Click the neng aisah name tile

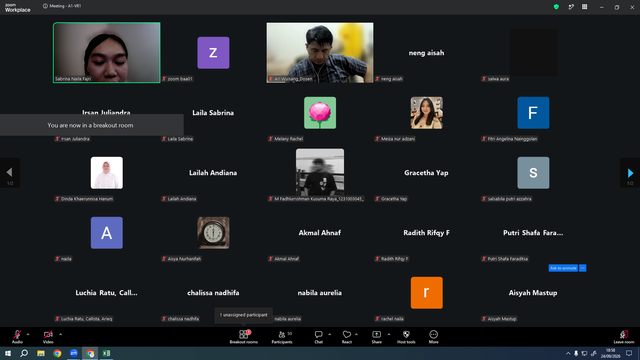(x=427, y=53)
